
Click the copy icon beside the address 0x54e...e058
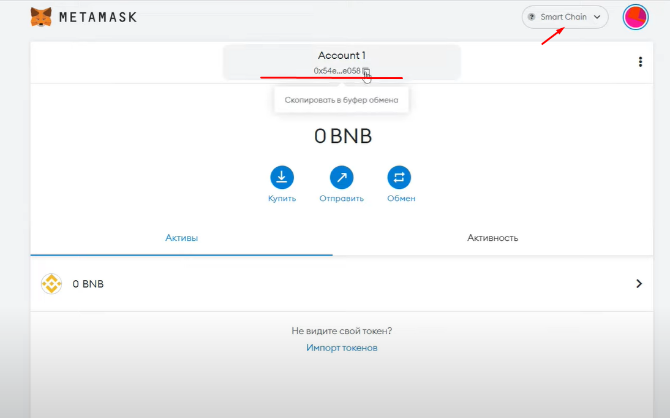pyautogui.click(x=366, y=71)
